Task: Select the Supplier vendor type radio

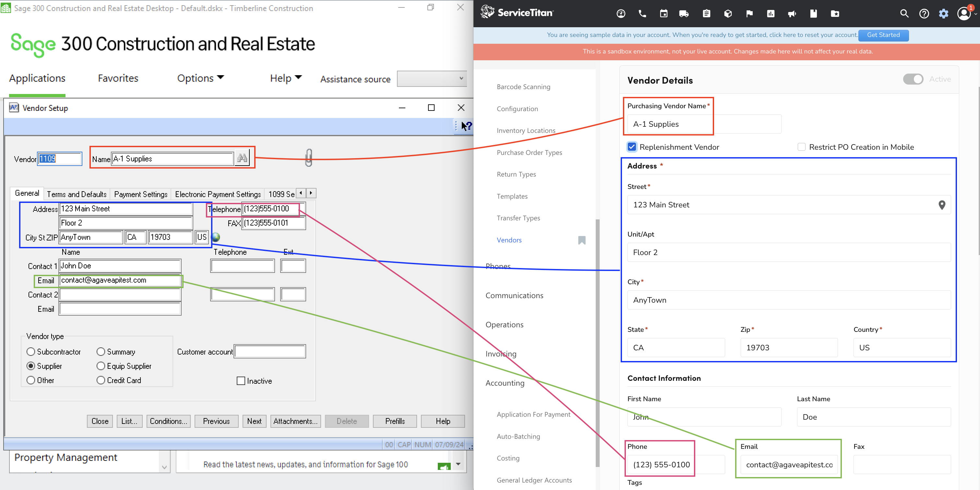Action: (31, 366)
